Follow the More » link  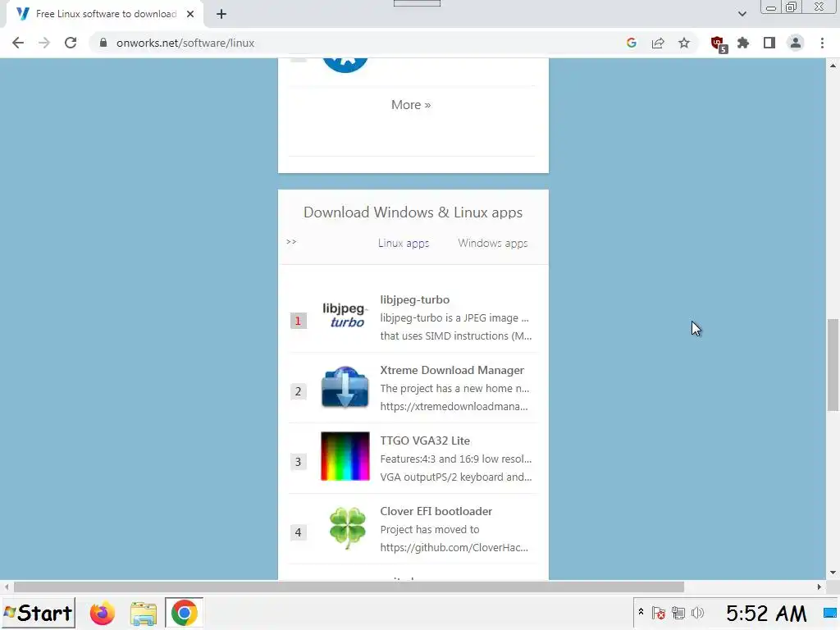pos(411,104)
